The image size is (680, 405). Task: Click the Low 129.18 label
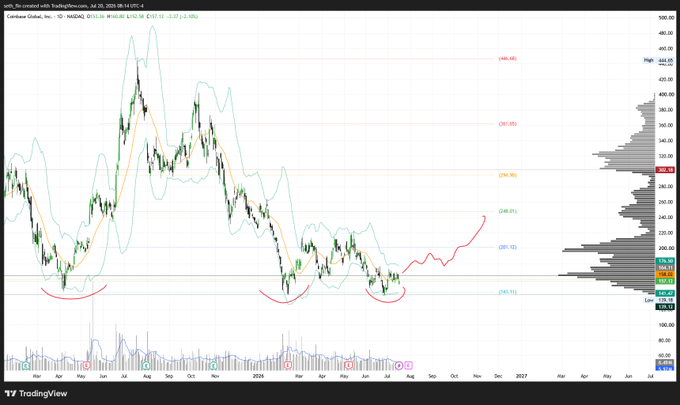(658, 300)
